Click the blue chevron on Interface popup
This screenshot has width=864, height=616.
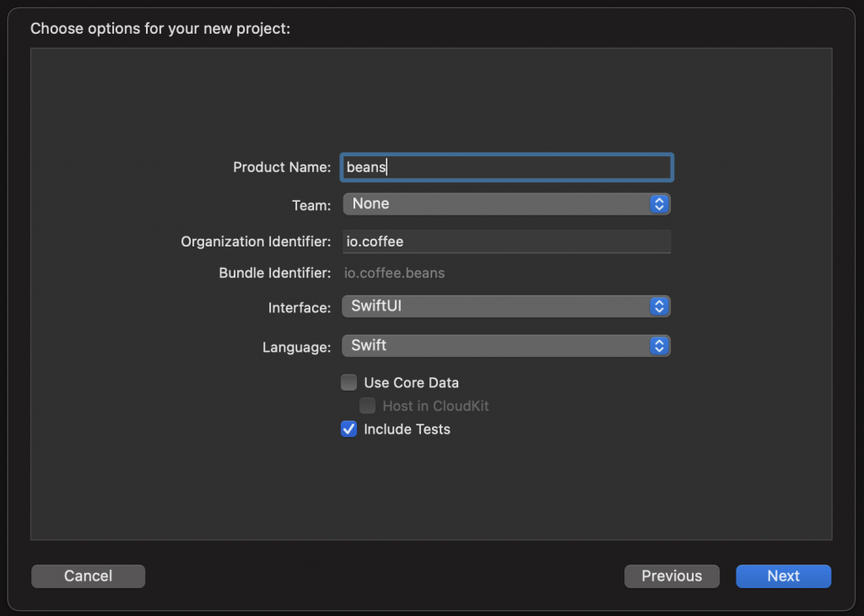(659, 306)
